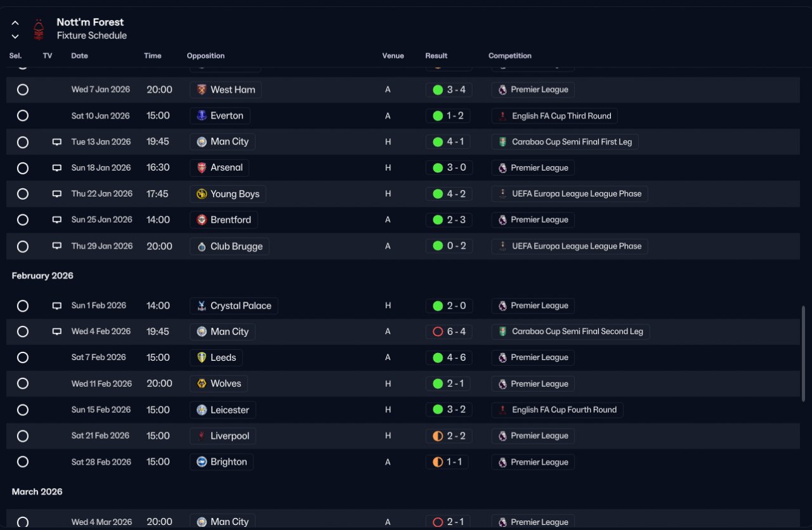Select the Leeds match row circle

coord(23,358)
